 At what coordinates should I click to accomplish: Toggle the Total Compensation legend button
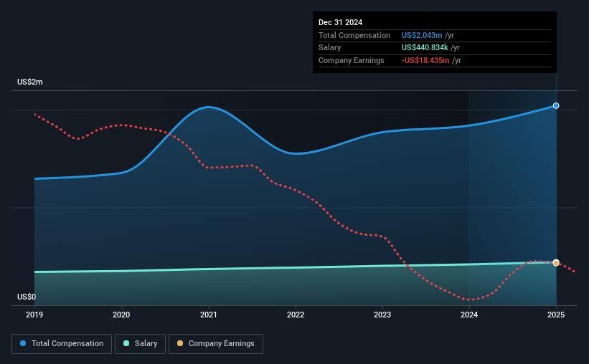pos(62,344)
